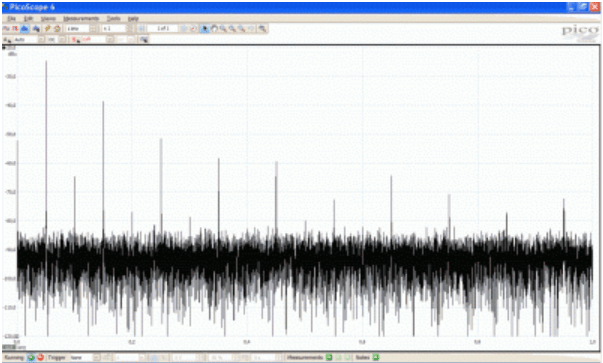This screenshot has height=363, width=603.
Task: Click the Running status label
Action: (14, 358)
